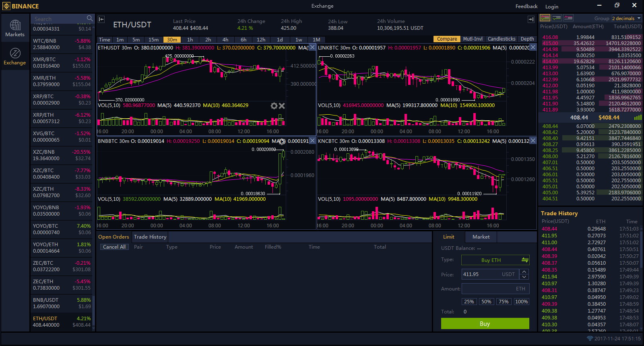This screenshot has width=644, height=346.
Task: Click the green Buy button
Action: (485, 323)
